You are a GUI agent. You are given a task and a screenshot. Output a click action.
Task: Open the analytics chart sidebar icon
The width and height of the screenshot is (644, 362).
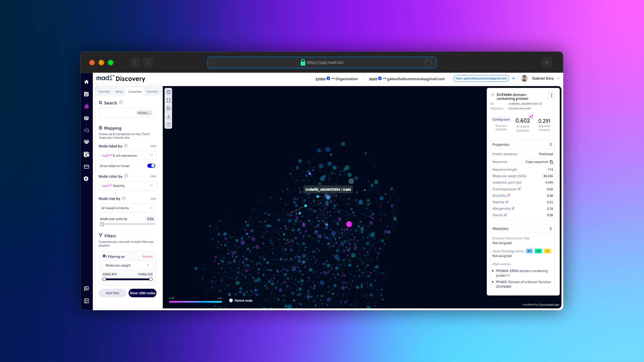coord(86,94)
